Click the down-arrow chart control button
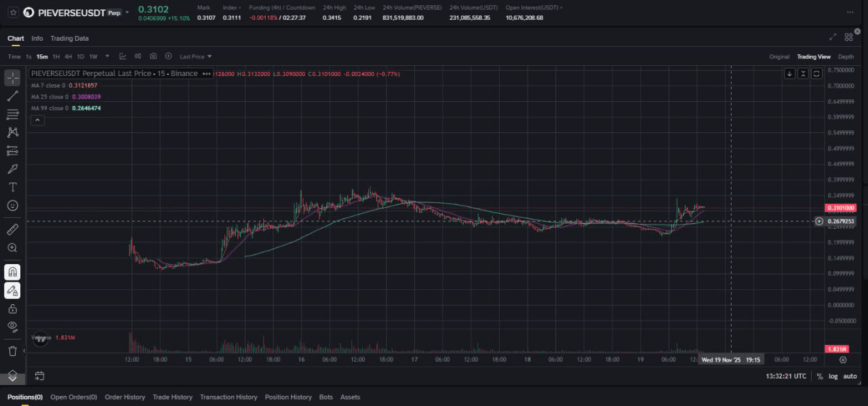This screenshot has height=406, width=868. tap(789, 73)
